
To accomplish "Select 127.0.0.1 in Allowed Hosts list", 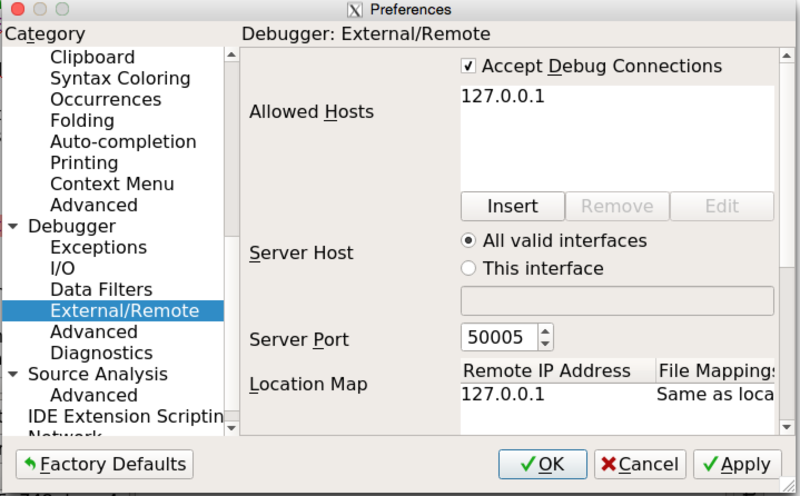I will coord(503,97).
